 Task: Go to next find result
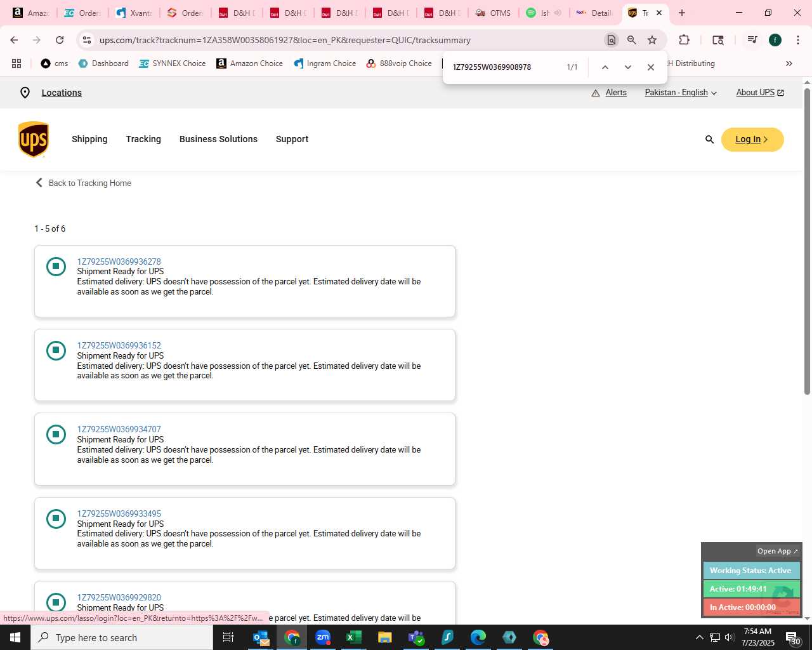(628, 67)
